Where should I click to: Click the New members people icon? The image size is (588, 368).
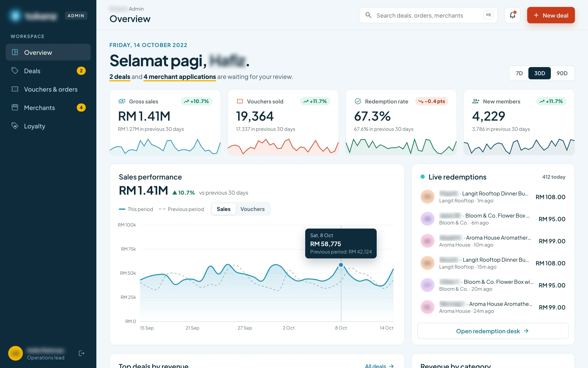[476, 101]
